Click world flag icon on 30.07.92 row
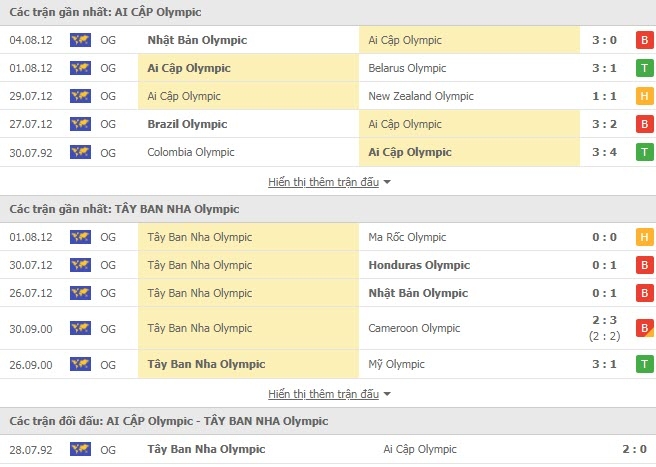 click(80, 152)
